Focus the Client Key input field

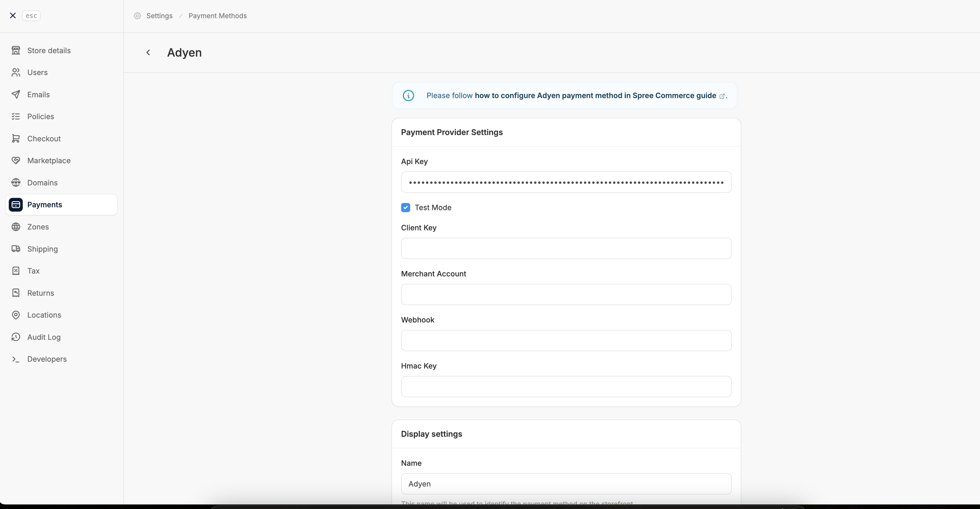566,249
